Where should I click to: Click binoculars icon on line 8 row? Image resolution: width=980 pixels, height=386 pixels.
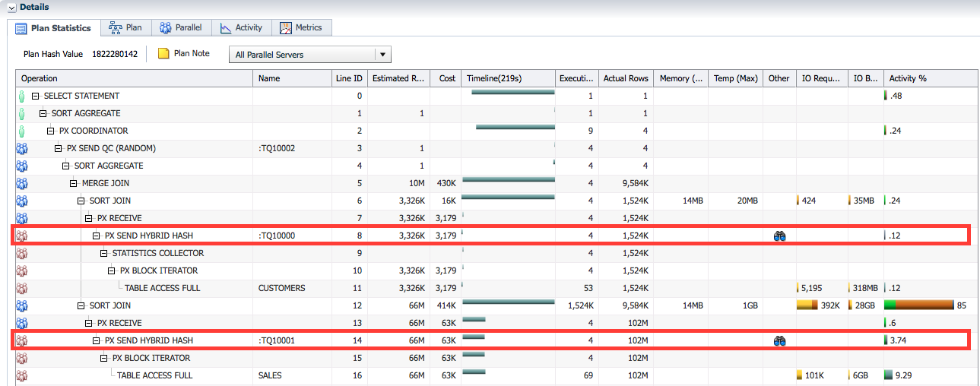[x=779, y=236]
